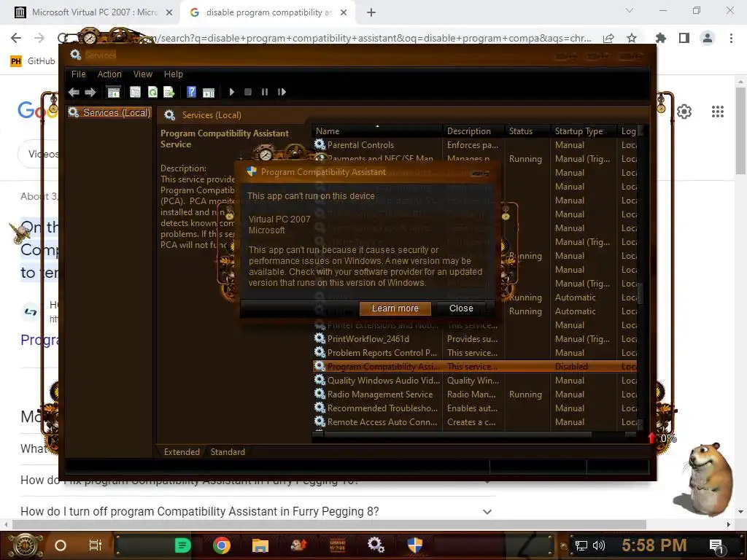Click the Start Service play icon
This screenshot has height=560, width=747.
tap(231, 92)
